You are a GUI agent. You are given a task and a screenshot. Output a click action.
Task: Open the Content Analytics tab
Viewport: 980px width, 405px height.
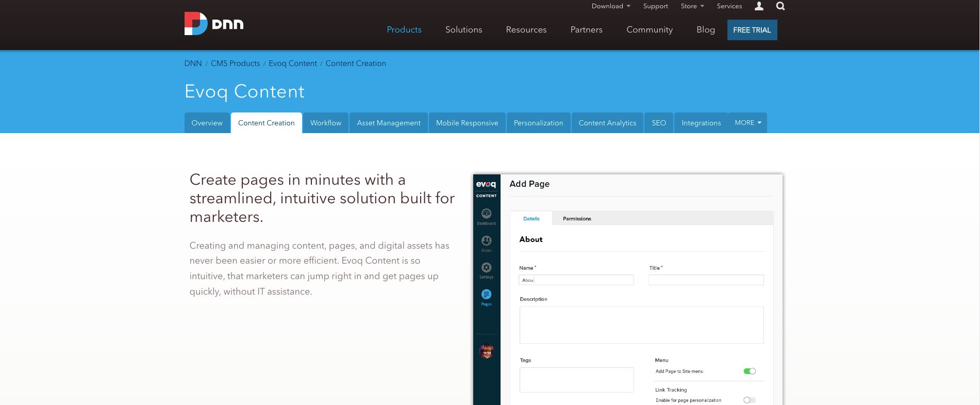pyautogui.click(x=607, y=123)
